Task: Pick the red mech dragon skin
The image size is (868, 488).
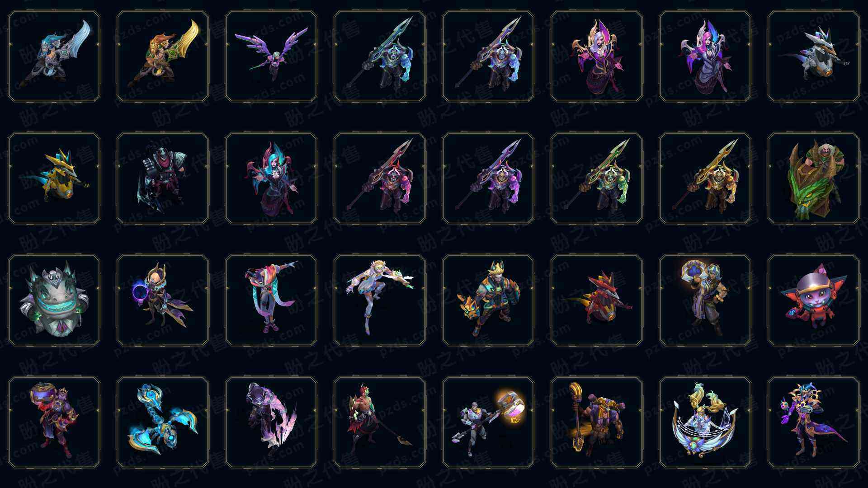Action: click(597, 300)
